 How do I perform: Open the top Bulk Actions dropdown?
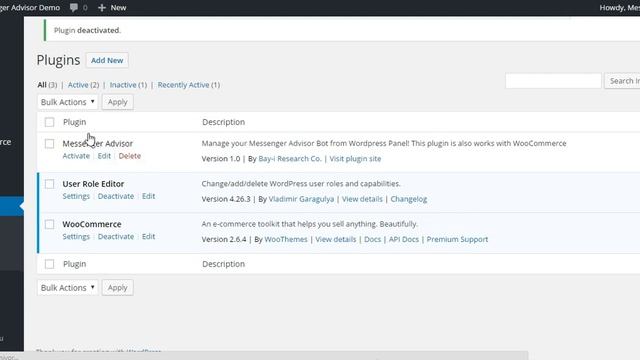click(x=68, y=102)
